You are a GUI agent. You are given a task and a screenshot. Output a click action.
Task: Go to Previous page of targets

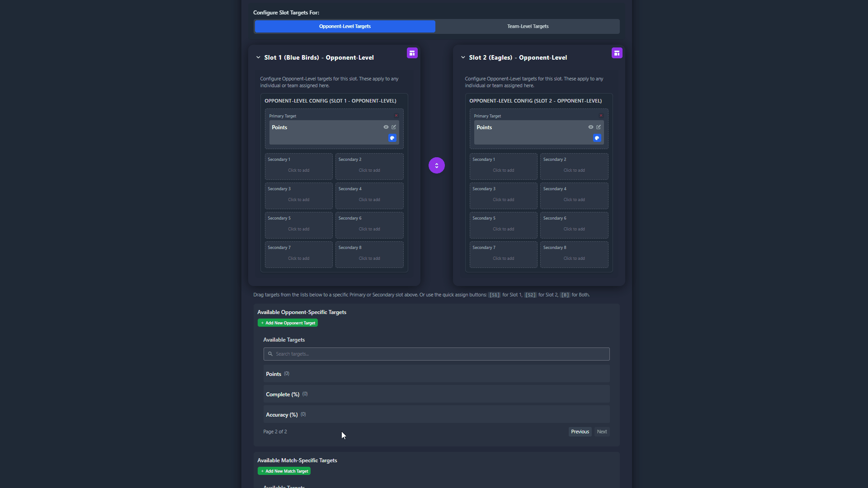coord(580,432)
